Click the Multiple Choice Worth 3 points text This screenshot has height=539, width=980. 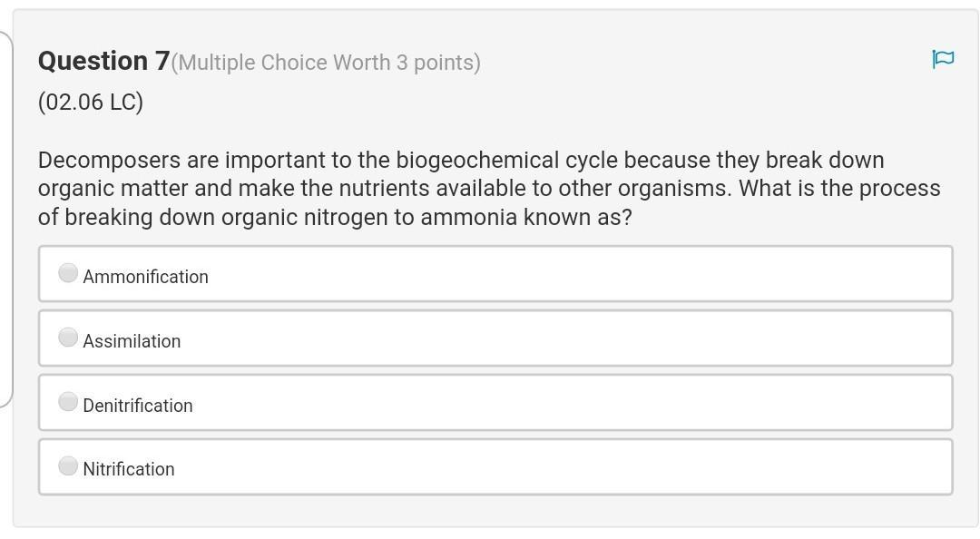click(326, 63)
